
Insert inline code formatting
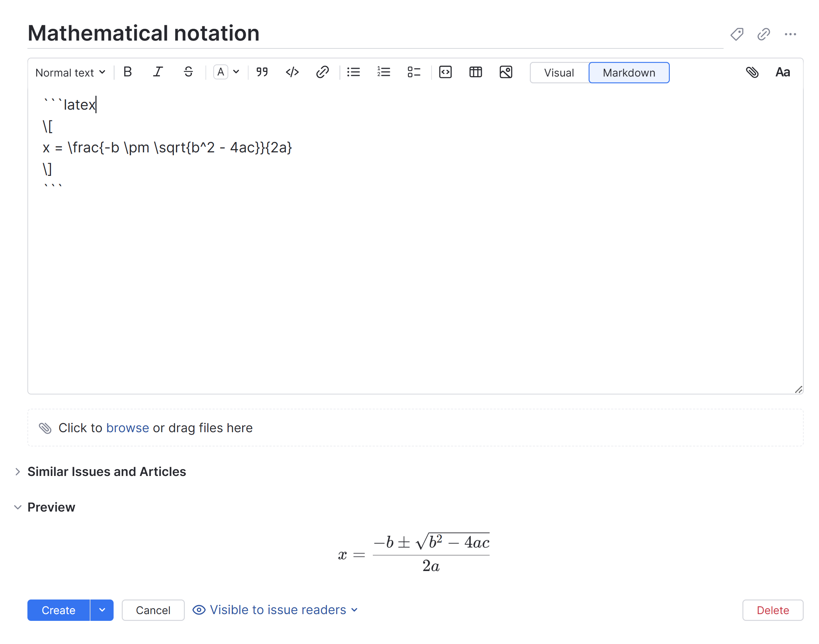point(292,72)
